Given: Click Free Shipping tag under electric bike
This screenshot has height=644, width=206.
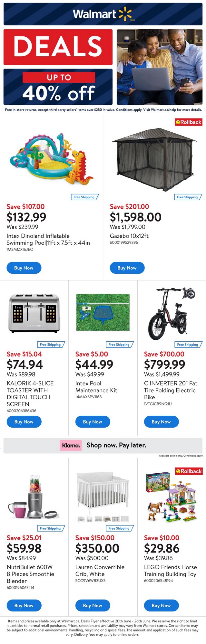Looking at the screenshot, I should (188, 345).
